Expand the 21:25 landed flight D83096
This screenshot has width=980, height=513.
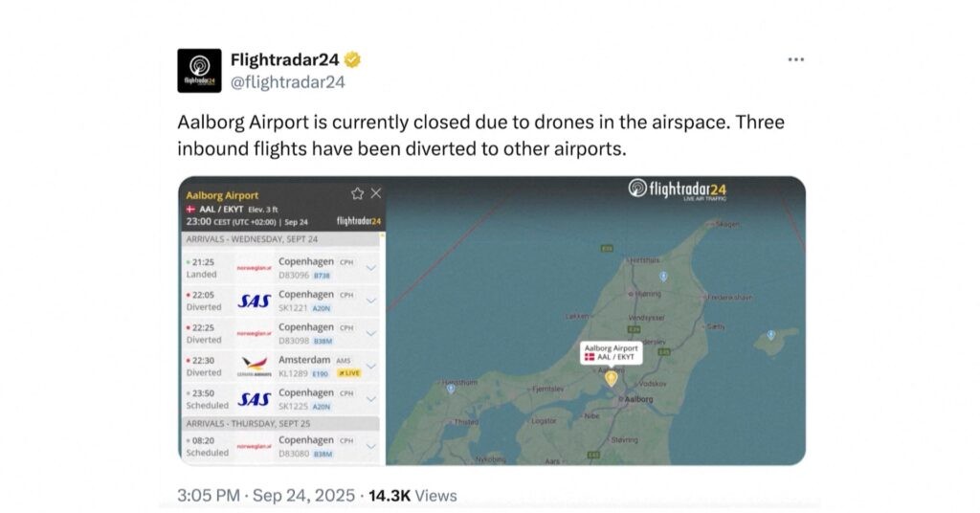[x=371, y=268]
